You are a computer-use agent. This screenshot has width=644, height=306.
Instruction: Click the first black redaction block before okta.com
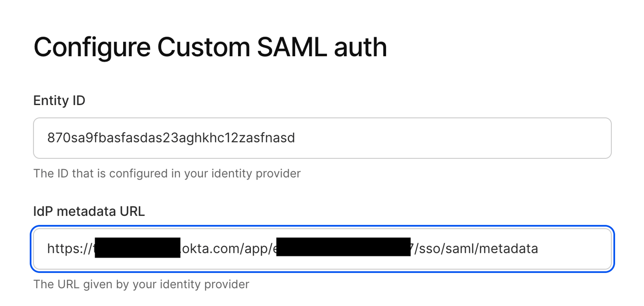pyautogui.click(x=138, y=248)
